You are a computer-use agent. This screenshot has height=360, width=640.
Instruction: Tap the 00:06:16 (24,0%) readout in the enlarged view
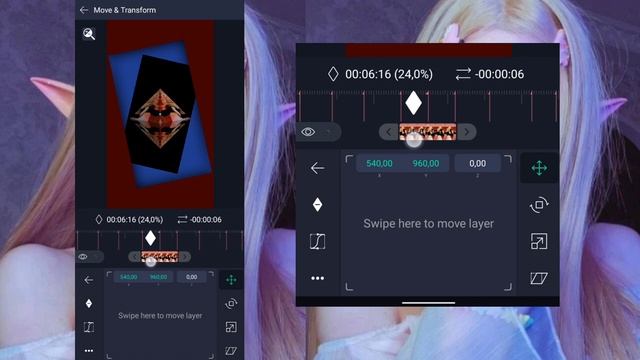click(389, 74)
